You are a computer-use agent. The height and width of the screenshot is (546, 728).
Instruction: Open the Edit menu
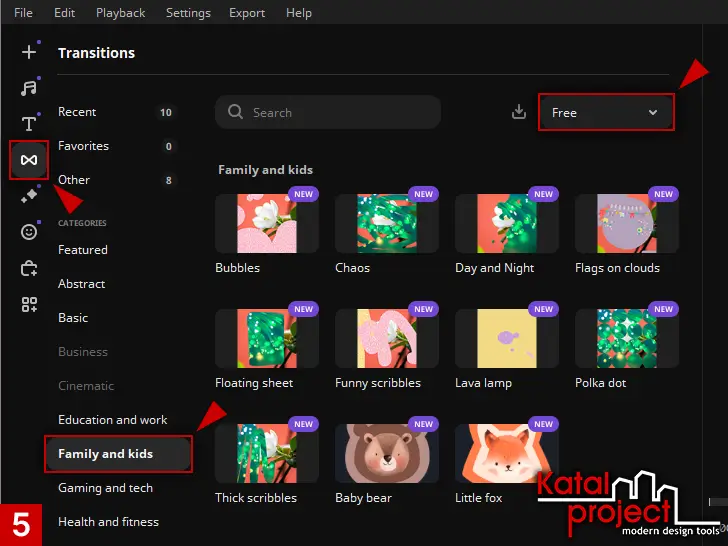pyautogui.click(x=64, y=13)
